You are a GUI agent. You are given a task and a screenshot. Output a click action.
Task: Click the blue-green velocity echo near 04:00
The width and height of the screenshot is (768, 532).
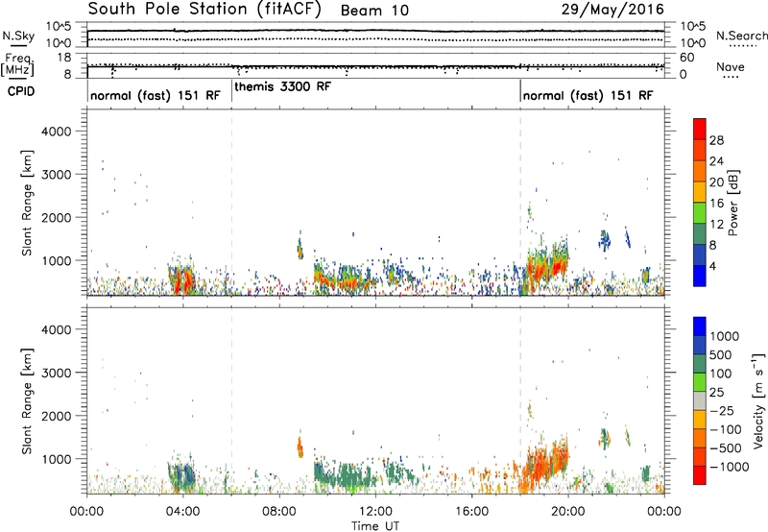(x=181, y=474)
